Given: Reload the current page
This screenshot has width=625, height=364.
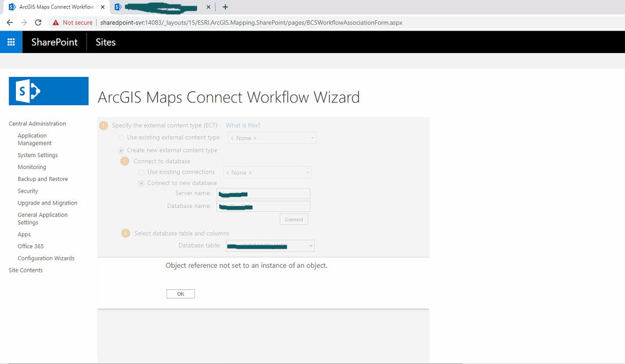Looking at the screenshot, I should pyautogui.click(x=38, y=23).
